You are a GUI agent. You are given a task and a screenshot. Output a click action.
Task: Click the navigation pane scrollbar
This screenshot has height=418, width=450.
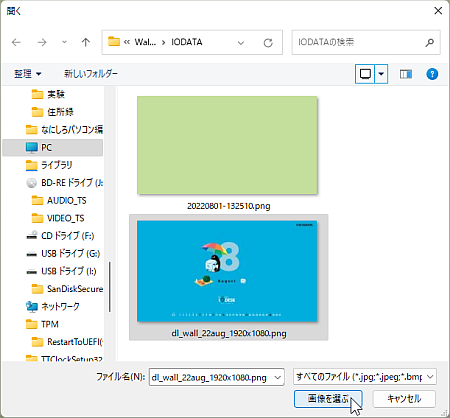110,287
